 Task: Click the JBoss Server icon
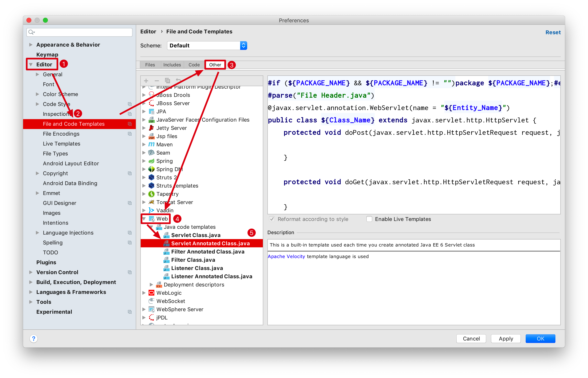tap(152, 103)
